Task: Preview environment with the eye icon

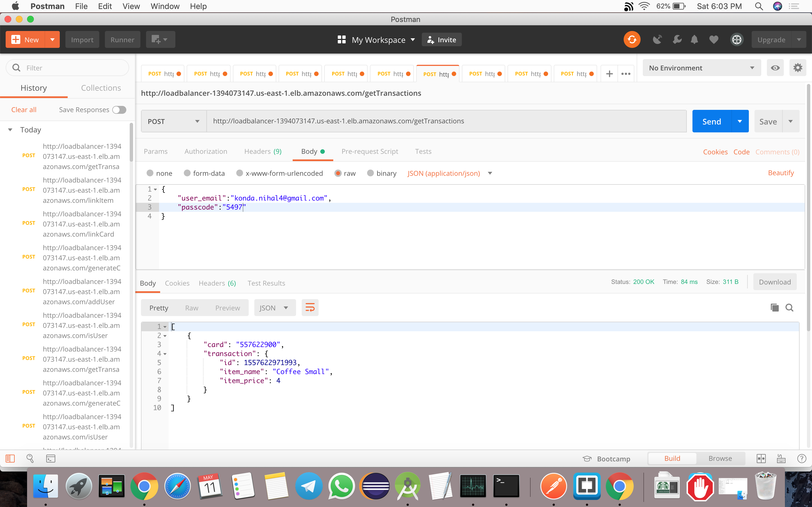Action: tap(775, 67)
